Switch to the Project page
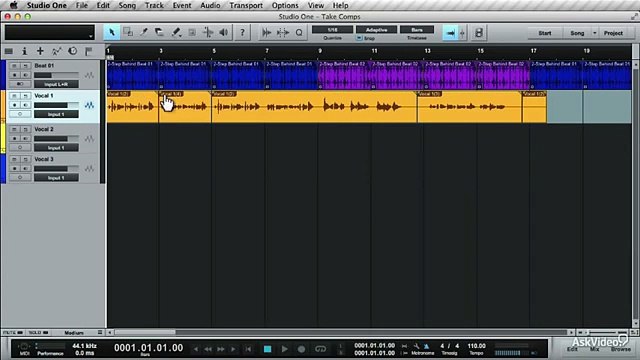Viewport: 640px width, 360px height. coord(613,33)
